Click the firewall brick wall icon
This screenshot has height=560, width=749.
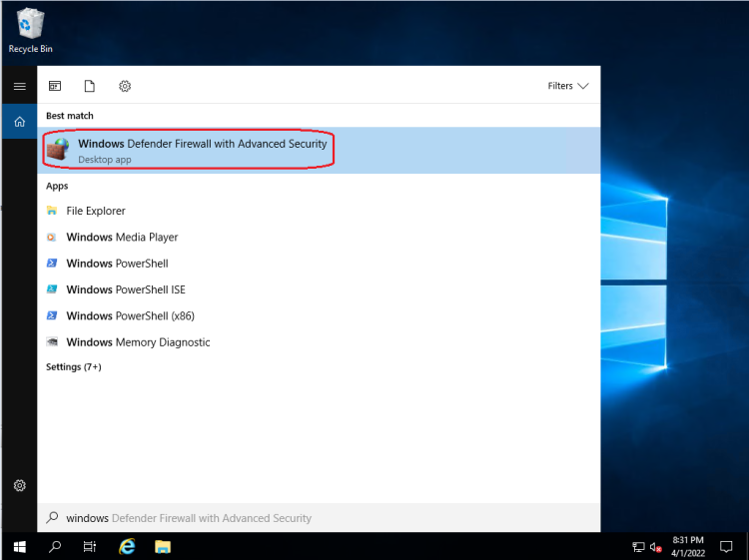(58, 150)
